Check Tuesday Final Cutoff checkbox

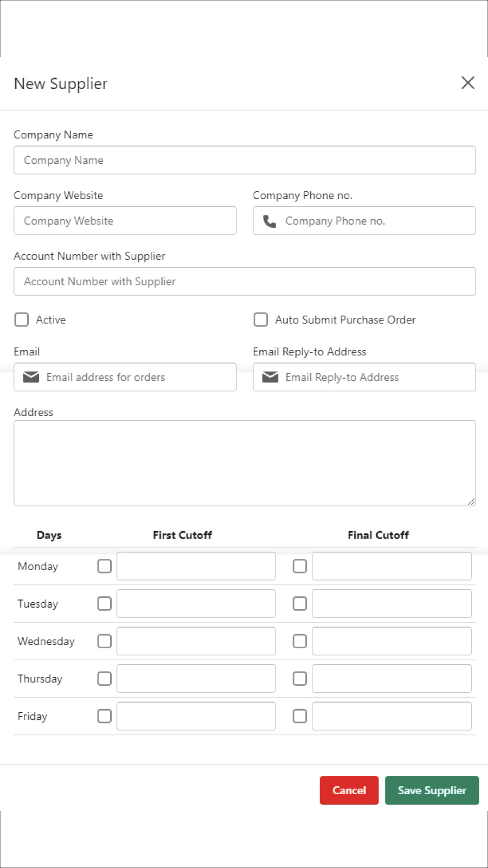click(300, 604)
